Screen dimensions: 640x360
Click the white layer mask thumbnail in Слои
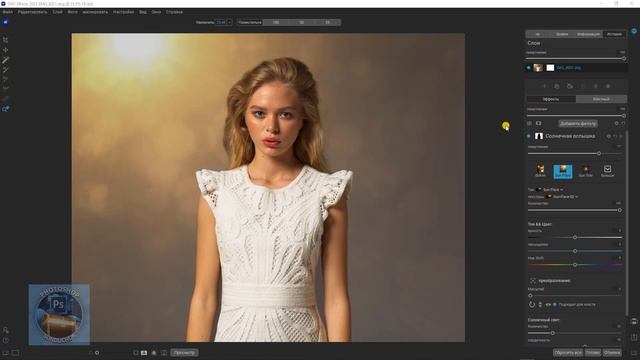click(550, 68)
